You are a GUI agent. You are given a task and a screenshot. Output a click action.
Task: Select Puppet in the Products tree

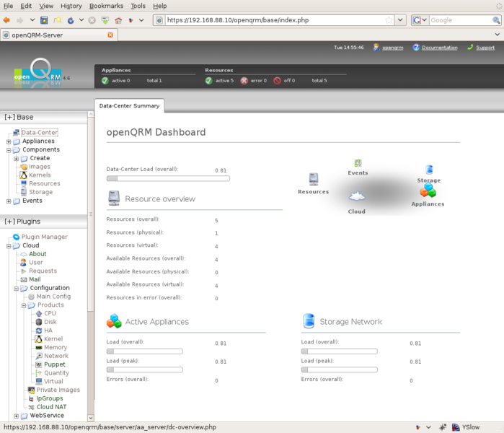[55, 364]
